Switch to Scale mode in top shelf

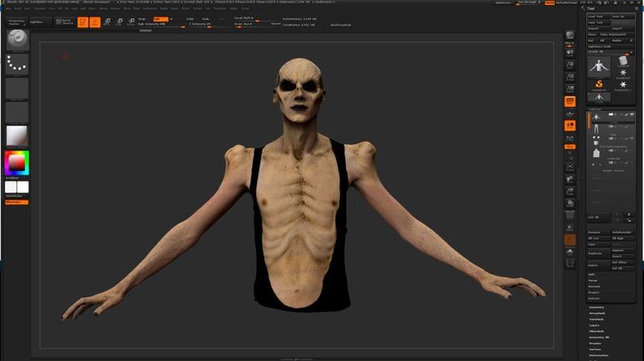pyautogui.click(x=119, y=23)
